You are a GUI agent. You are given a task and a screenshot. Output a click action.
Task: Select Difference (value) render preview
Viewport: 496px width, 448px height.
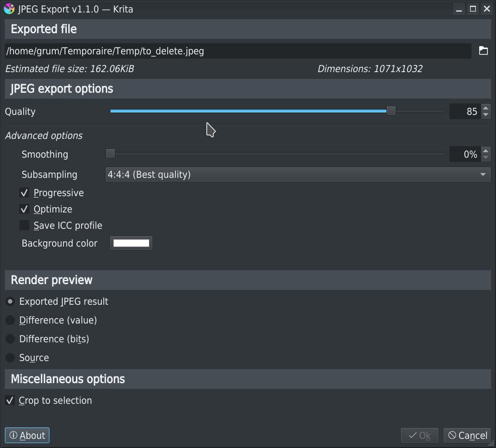coord(10,320)
